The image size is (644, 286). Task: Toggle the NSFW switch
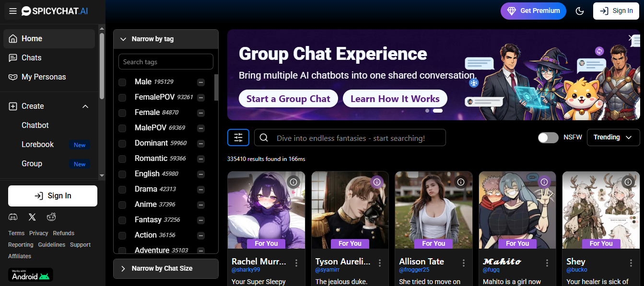548,137
